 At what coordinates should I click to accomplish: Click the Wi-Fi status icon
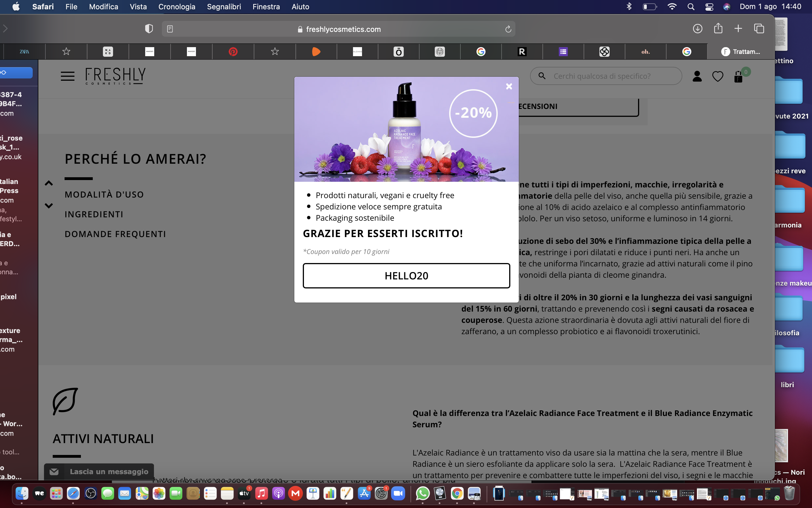click(x=672, y=7)
